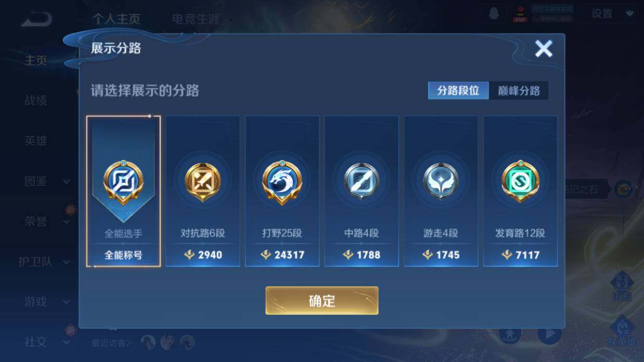Expand the 图鉴 sidebar chevron
The width and height of the screenshot is (644, 362).
pos(67,182)
